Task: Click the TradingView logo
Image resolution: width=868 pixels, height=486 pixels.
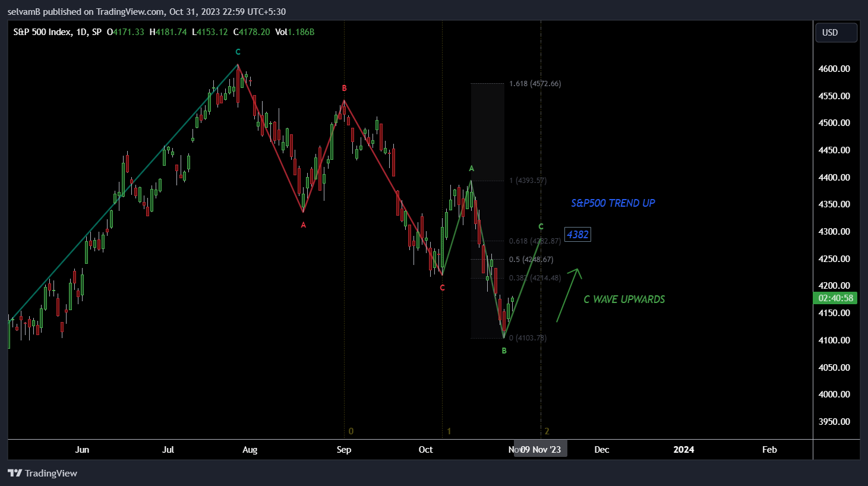Action: pos(42,473)
